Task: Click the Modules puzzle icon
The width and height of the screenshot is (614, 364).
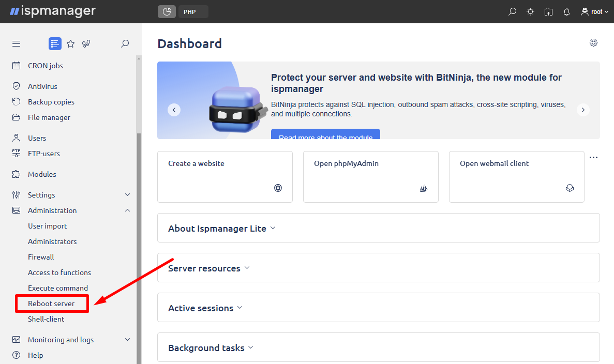Action: coord(16,174)
